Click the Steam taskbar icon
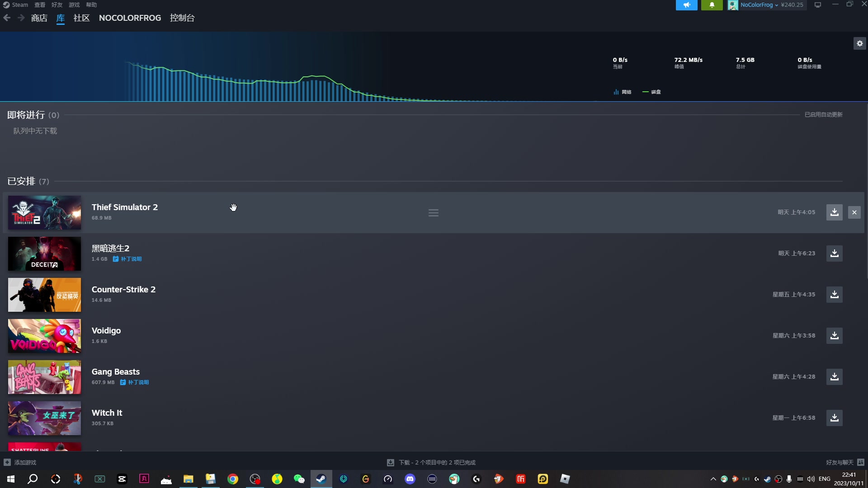This screenshot has height=488, width=868. click(x=321, y=479)
